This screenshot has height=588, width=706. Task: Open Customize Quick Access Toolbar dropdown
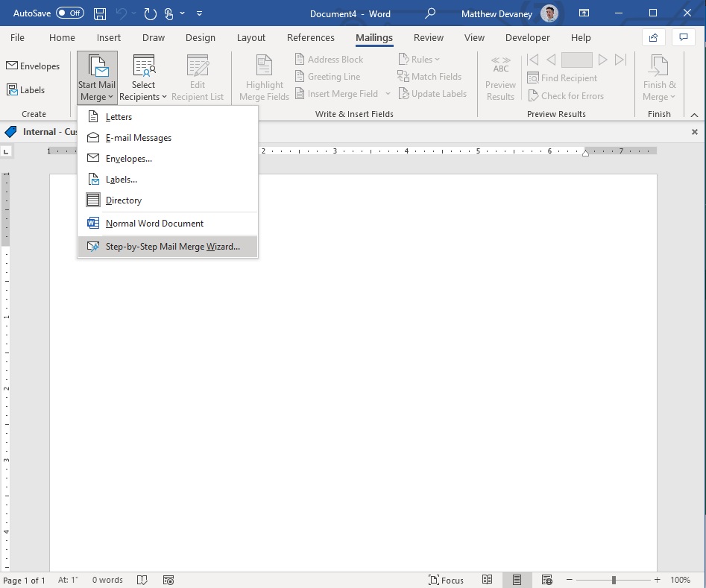tap(199, 13)
